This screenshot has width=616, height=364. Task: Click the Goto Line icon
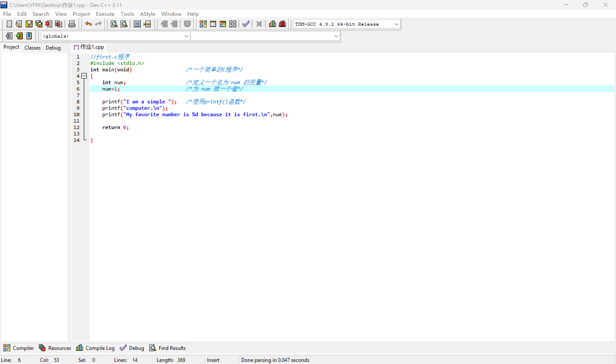pyautogui.click(x=147, y=24)
